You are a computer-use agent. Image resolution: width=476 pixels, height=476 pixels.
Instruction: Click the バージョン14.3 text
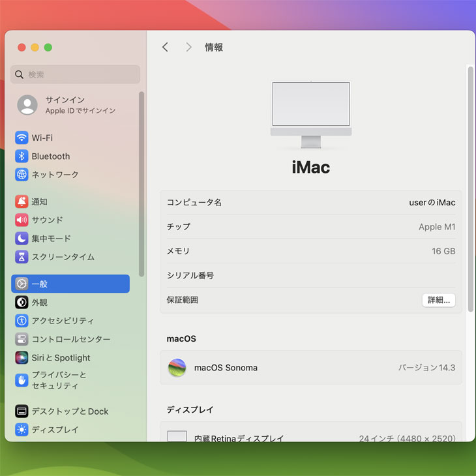click(x=426, y=368)
